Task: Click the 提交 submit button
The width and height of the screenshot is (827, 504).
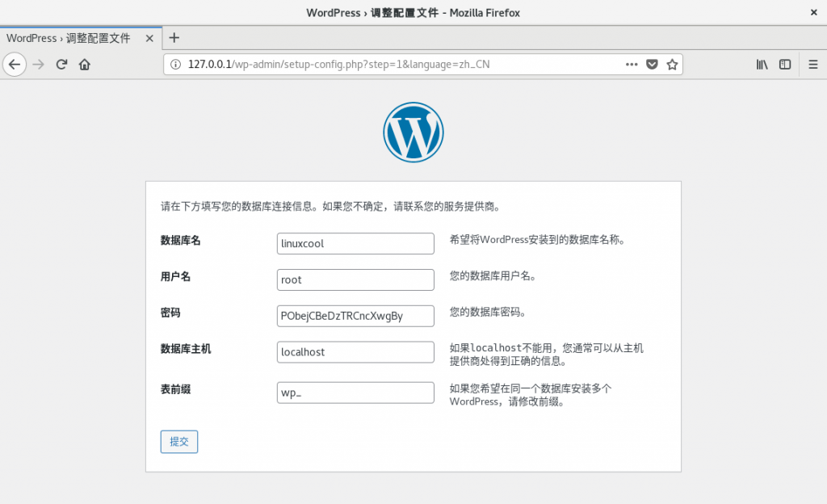Action: coord(179,442)
